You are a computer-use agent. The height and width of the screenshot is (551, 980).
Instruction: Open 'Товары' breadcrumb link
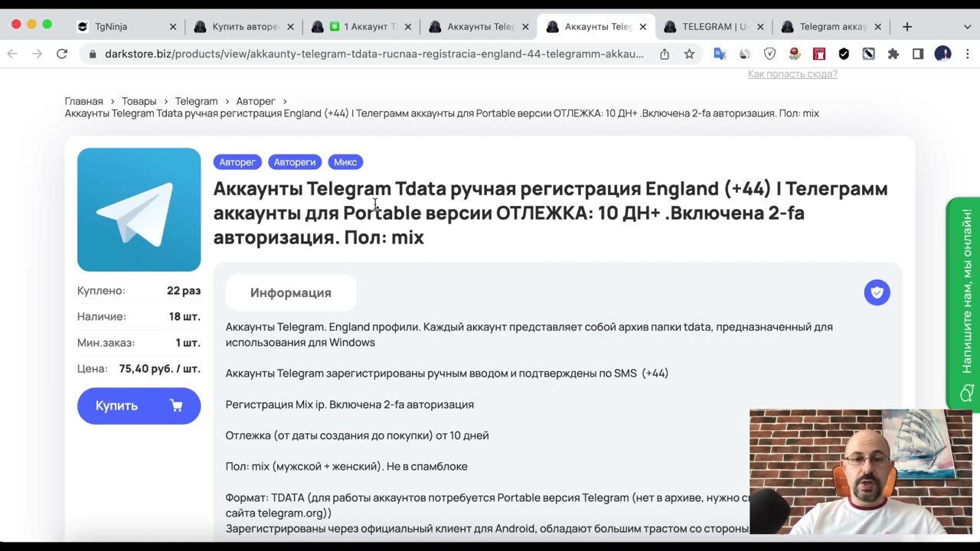[x=139, y=101]
